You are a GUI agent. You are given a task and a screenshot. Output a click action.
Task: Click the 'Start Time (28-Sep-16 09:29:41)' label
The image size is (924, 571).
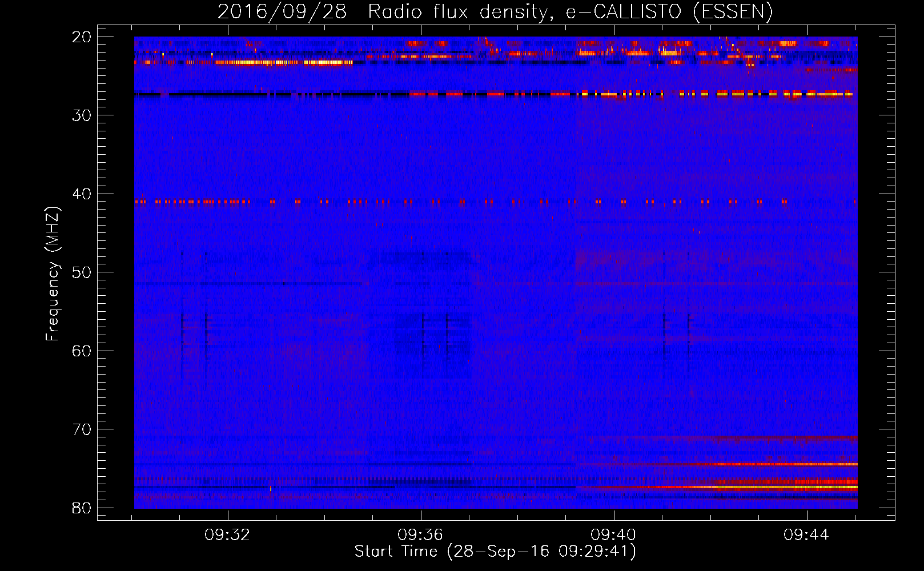point(495,552)
